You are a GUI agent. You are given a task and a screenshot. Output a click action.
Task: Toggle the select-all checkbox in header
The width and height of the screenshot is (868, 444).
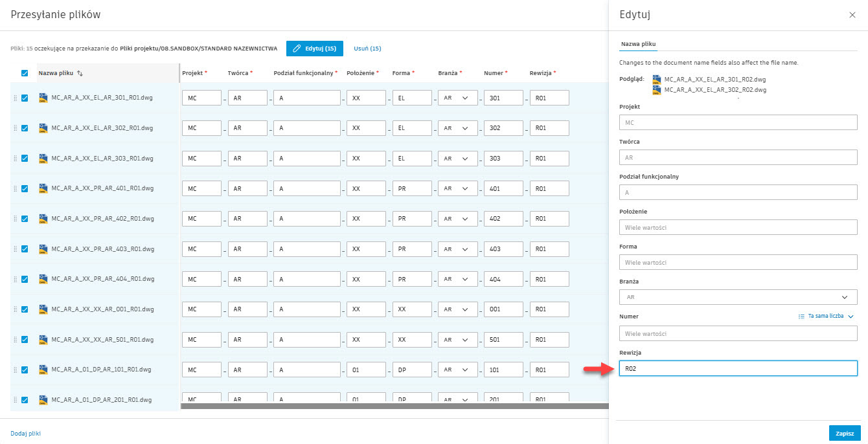click(25, 73)
